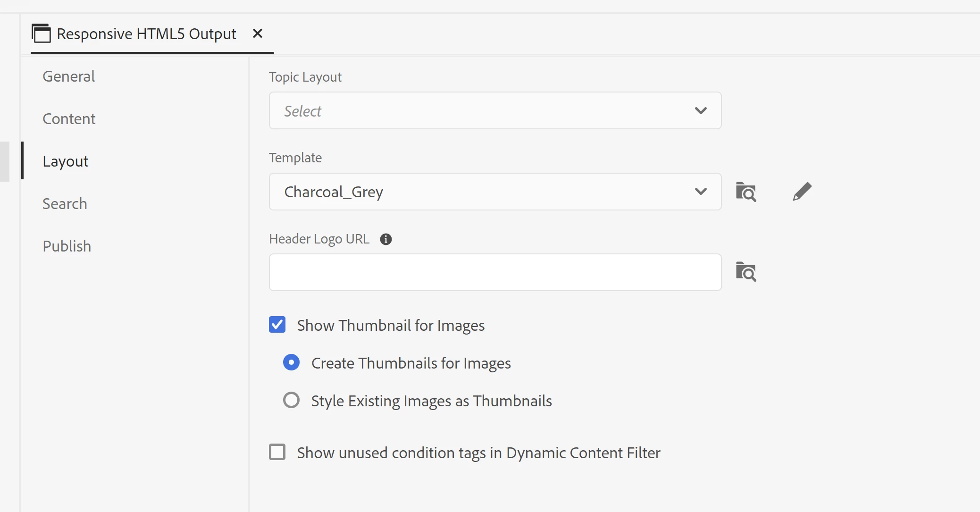Enable Show unused condition tags checkbox
This screenshot has width=980, height=512.
point(277,452)
